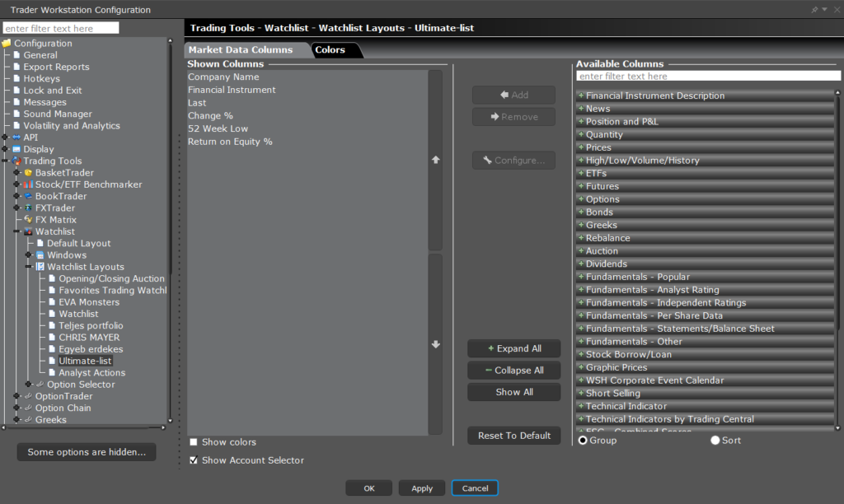The height and width of the screenshot is (504, 844).
Task: Click the Apply button
Action: (422, 488)
